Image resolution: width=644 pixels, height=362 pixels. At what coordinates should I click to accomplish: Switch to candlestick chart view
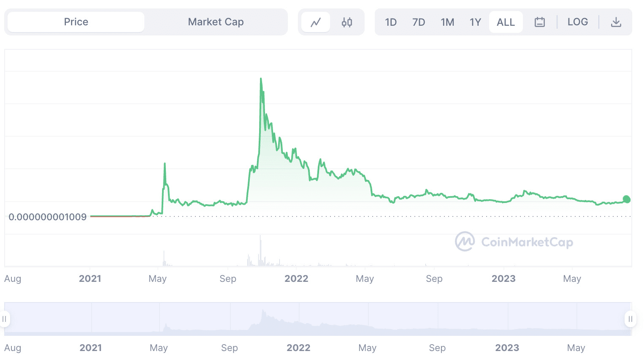point(347,22)
